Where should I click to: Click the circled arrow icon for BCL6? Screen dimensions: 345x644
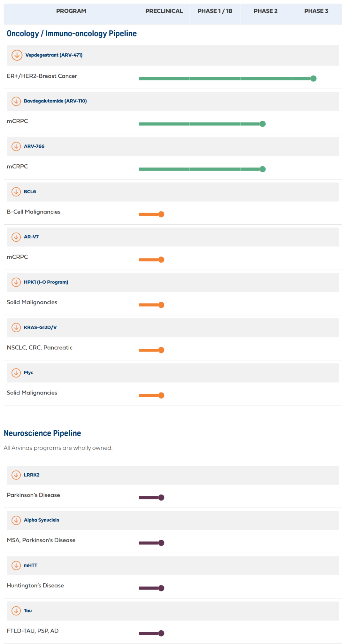(16, 192)
